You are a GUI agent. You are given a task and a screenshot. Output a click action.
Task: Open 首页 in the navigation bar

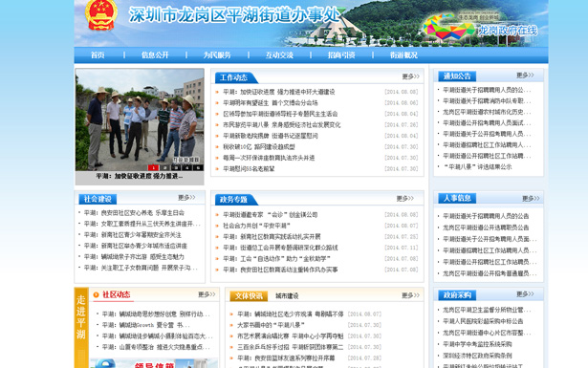(x=98, y=55)
